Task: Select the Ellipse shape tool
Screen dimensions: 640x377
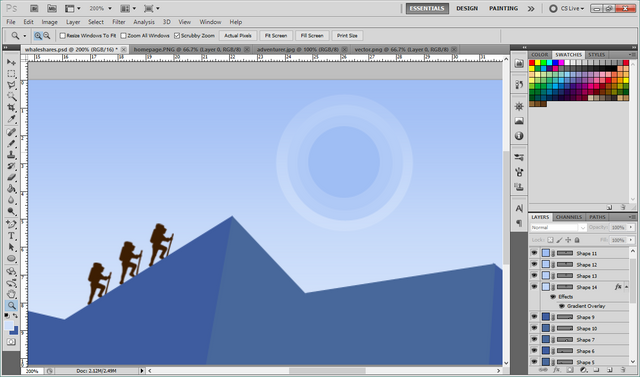Action: [11, 259]
